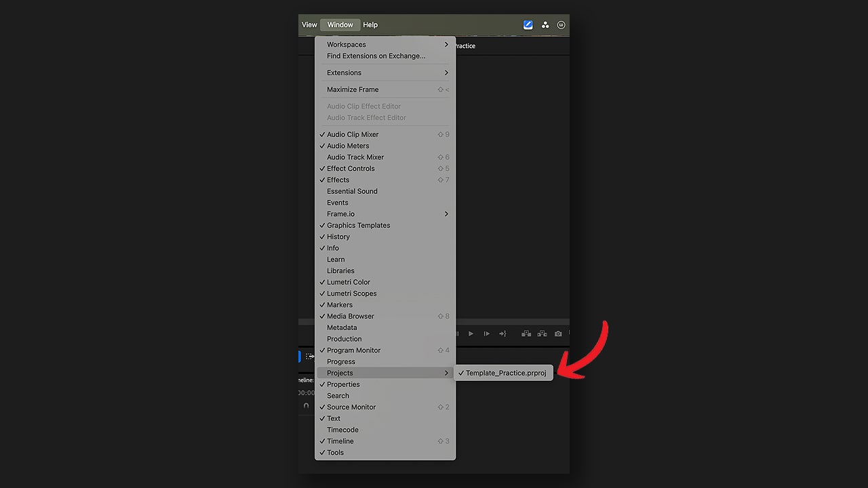
Task: Uncheck the Text panel
Action: (x=385, y=418)
